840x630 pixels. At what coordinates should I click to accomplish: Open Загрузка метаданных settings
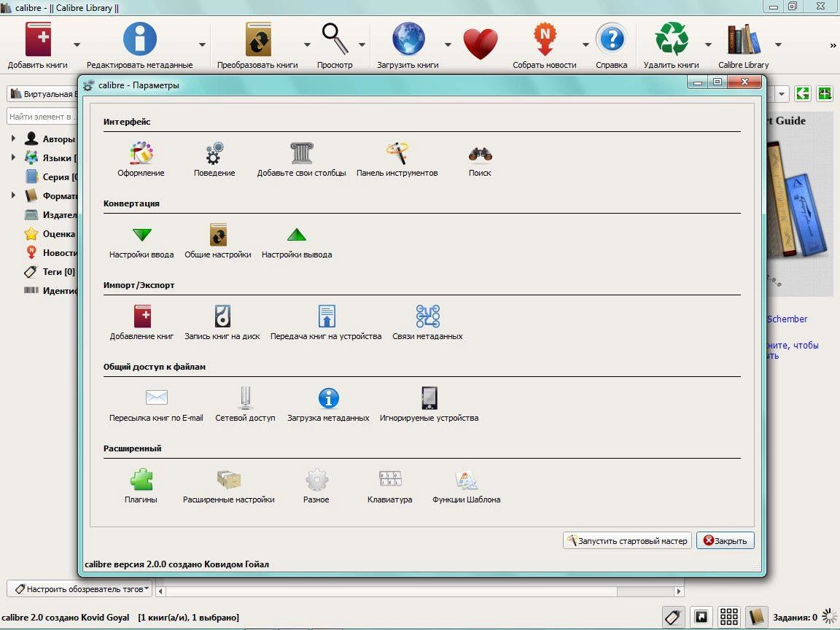pyautogui.click(x=328, y=405)
